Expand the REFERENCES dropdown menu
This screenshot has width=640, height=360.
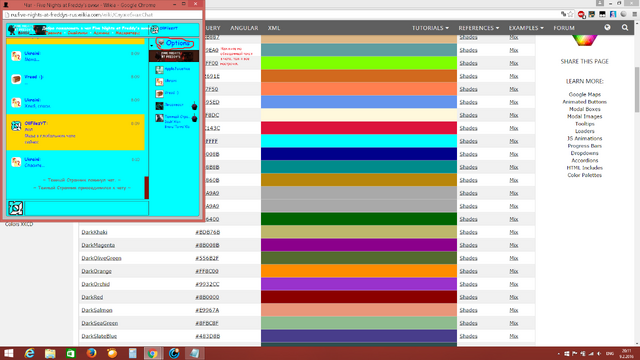[478, 28]
